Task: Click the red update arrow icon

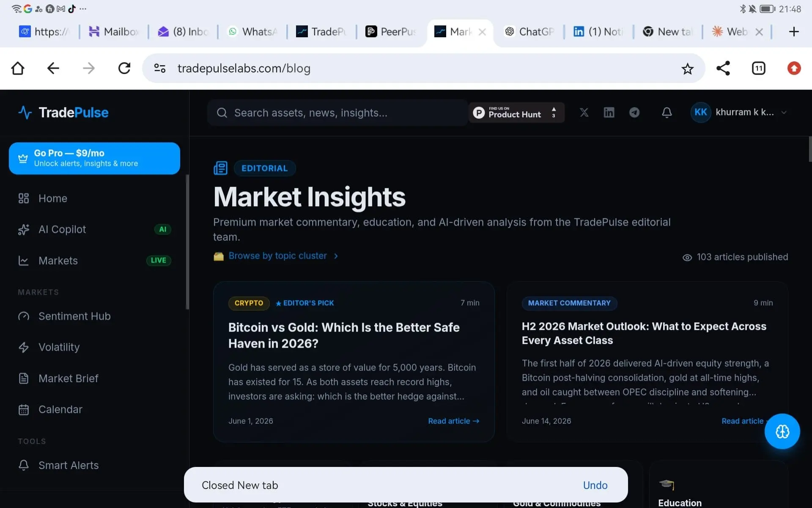Action: pyautogui.click(x=794, y=68)
